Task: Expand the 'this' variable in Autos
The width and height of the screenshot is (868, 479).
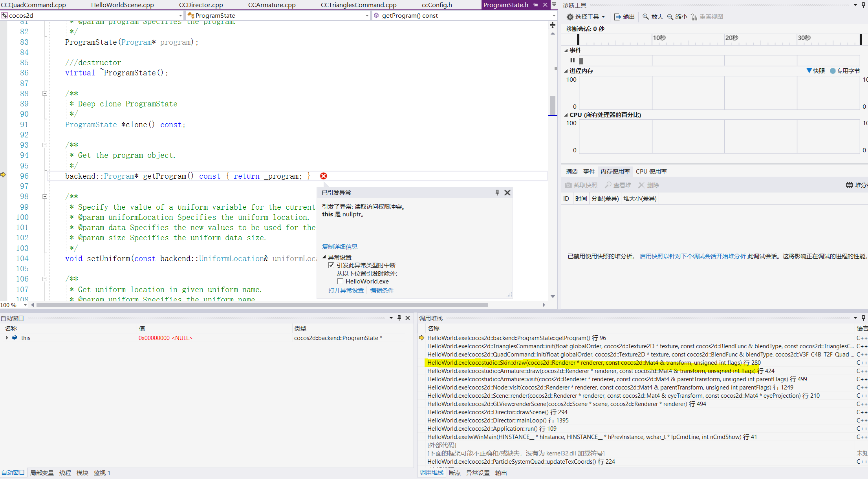Action: [x=7, y=338]
